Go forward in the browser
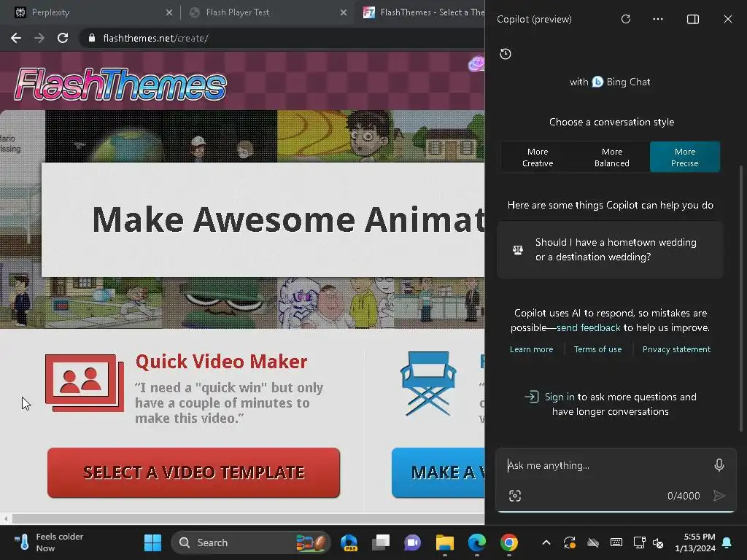This screenshot has width=747, height=560. click(39, 38)
